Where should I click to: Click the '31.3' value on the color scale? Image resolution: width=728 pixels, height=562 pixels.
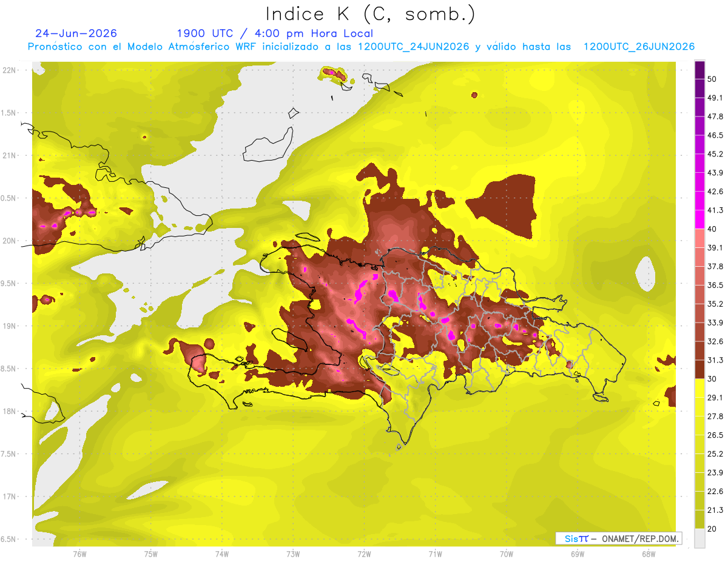715,360
